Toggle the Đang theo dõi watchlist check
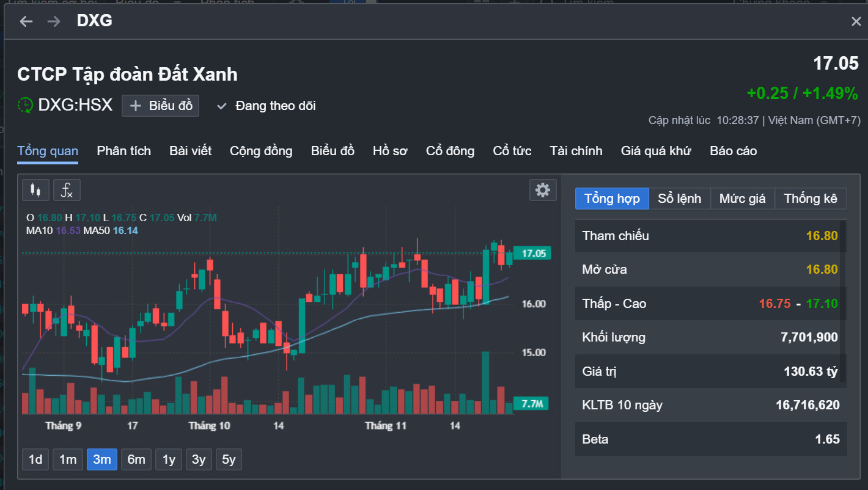Screen dimensions: 868x490 coord(223,106)
